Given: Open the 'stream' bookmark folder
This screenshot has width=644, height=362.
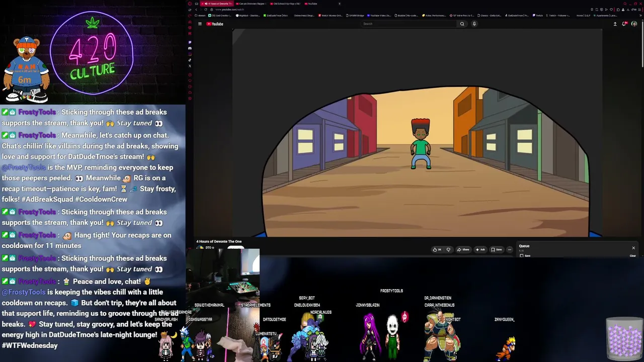Looking at the screenshot, I should click(200, 16).
